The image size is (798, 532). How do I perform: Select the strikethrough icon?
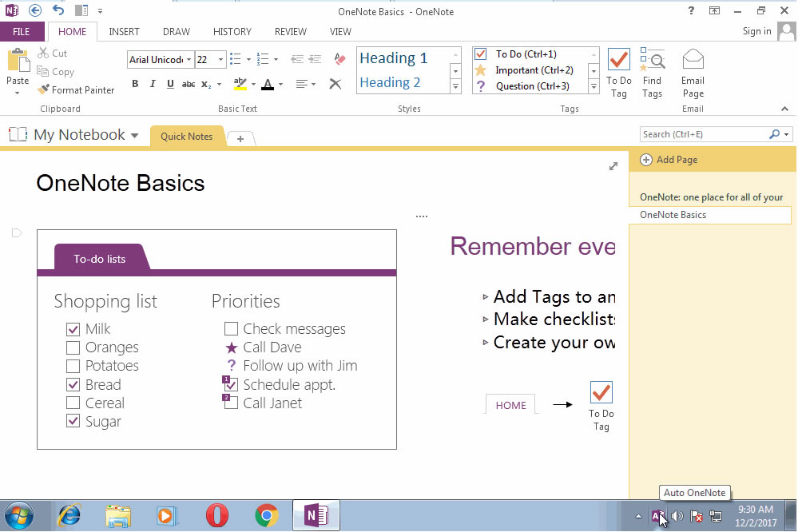pos(189,83)
